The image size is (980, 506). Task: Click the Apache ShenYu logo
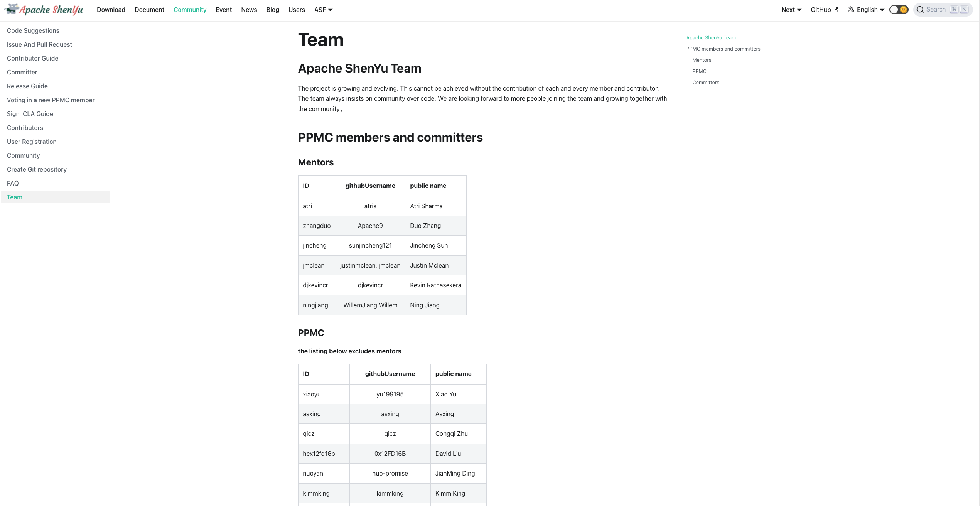[43, 10]
